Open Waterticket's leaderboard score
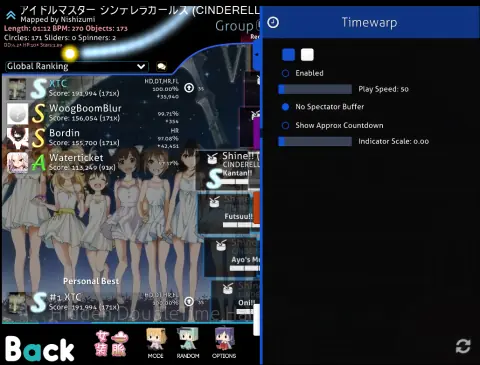Screen dimensions: 480x365 coord(93,163)
